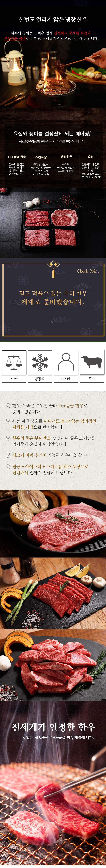This screenshot has width=106, height=868.
Task: Click the cow silhouette icon
Action: pos(92,362)
